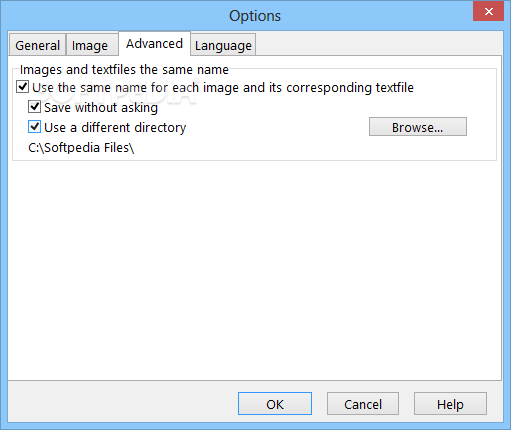Click the 'Use a different directory' label text
Viewport: 511px width, 430px height.
(115, 128)
